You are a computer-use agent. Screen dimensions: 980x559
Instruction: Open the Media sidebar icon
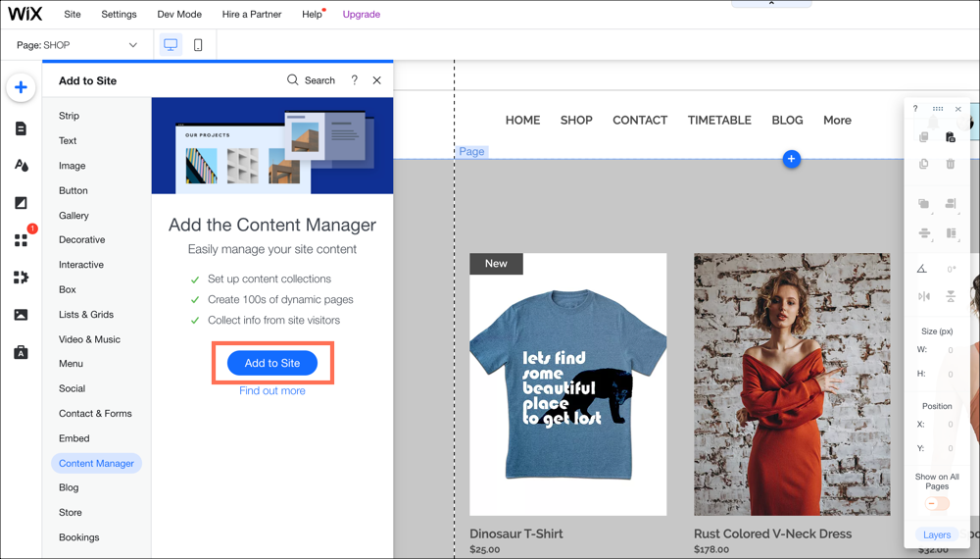coord(21,315)
